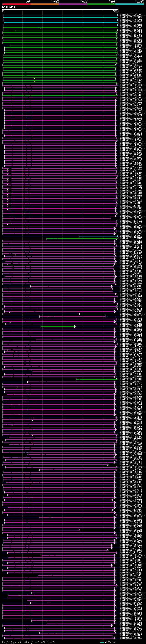The image size is (146, 644).
Task: Open hit UniRef100_B8BET6
Action: coord(131,65)
